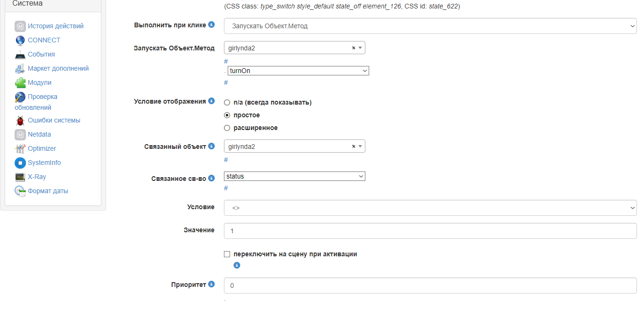Open Optimizer via its chart icon
The image size is (644, 310).
pyautogui.click(x=20, y=148)
